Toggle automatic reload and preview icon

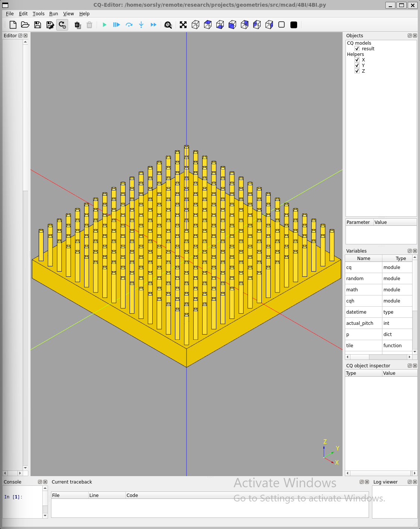coord(62,25)
